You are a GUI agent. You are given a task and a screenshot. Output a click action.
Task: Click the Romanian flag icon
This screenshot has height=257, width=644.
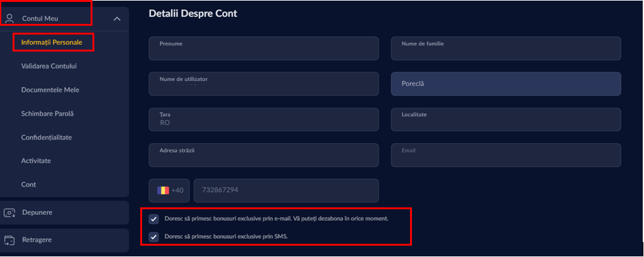(x=163, y=190)
